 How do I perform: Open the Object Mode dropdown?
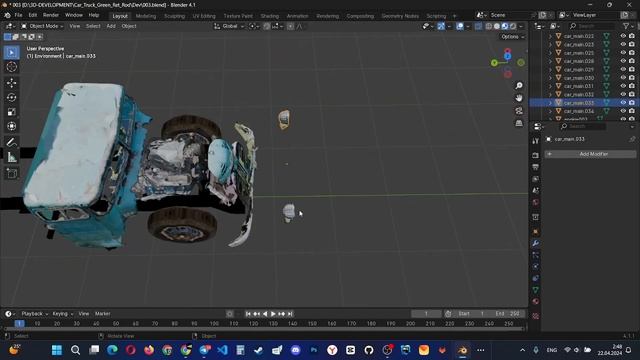tap(42, 26)
